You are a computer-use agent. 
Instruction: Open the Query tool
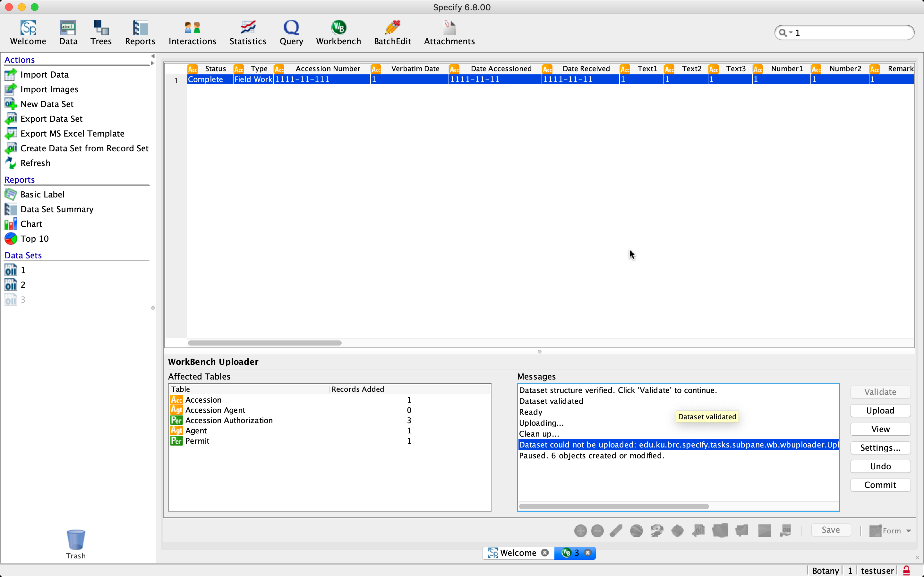(291, 32)
